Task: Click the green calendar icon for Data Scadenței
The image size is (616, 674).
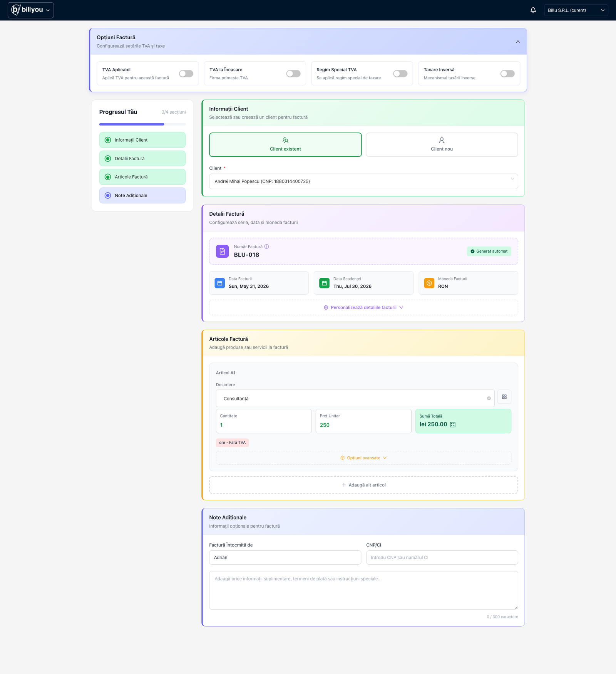Action: (325, 283)
